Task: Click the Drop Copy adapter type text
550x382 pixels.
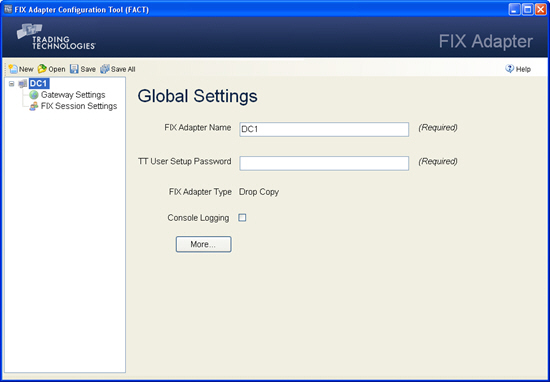Action: (259, 192)
